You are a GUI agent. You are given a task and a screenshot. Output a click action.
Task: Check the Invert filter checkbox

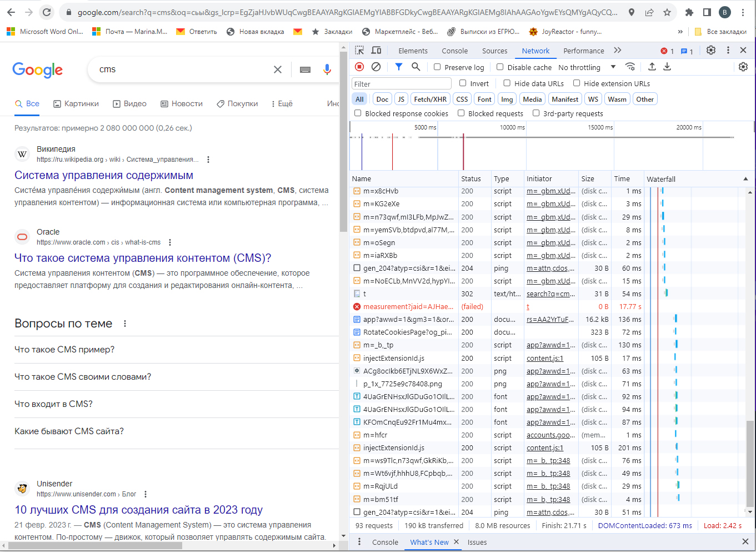[463, 83]
